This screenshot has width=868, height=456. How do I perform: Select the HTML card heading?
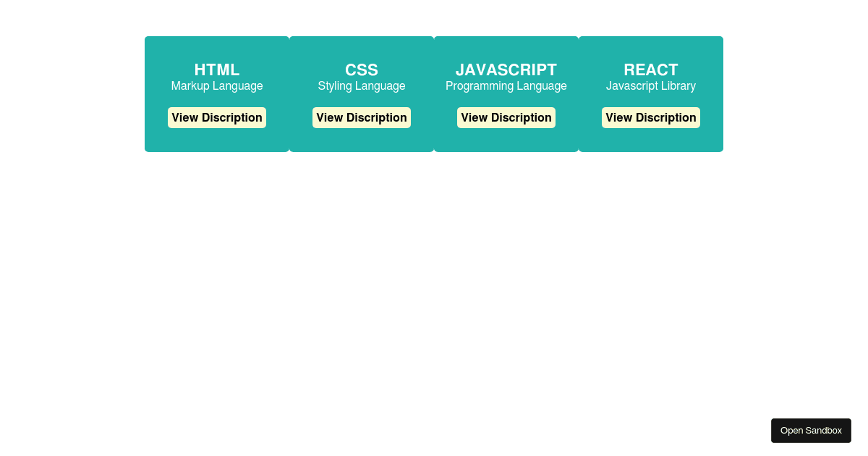click(x=217, y=70)
